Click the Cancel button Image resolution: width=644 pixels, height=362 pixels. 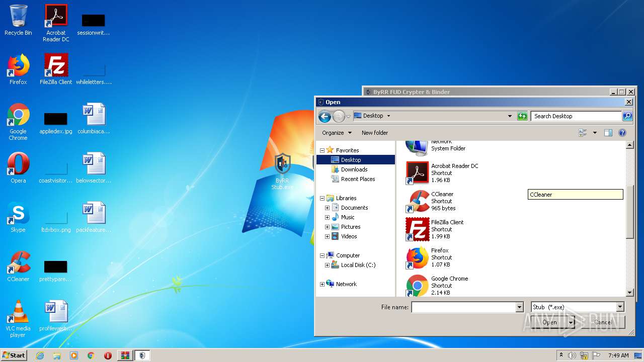pos(603,322)
